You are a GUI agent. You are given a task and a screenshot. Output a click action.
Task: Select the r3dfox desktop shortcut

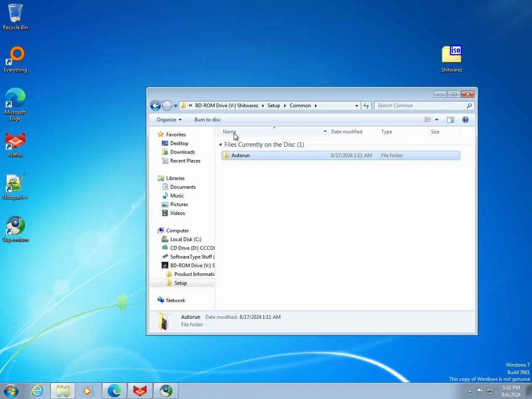15,145
